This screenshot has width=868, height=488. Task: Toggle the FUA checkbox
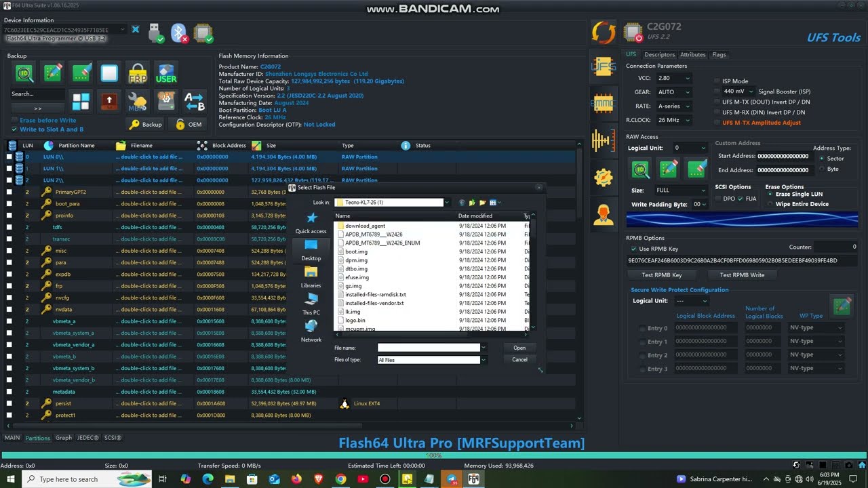pyautogui.click(x=741, y=199)
